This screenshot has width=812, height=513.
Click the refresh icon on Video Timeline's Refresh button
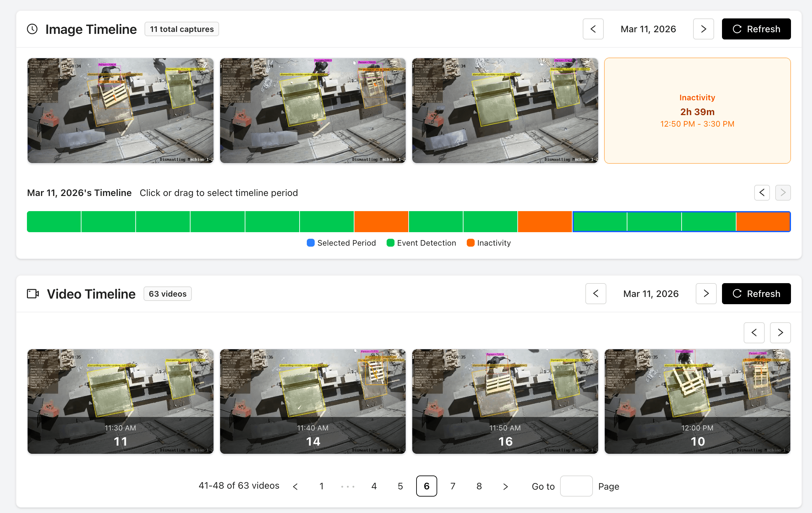[737, 294]
